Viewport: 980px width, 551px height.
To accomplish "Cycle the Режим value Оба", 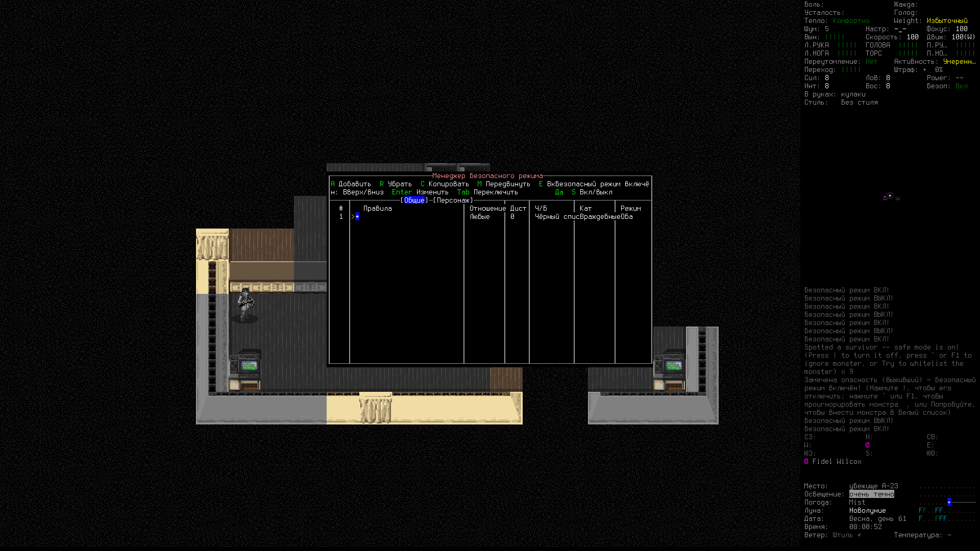I will coord(627,216).
